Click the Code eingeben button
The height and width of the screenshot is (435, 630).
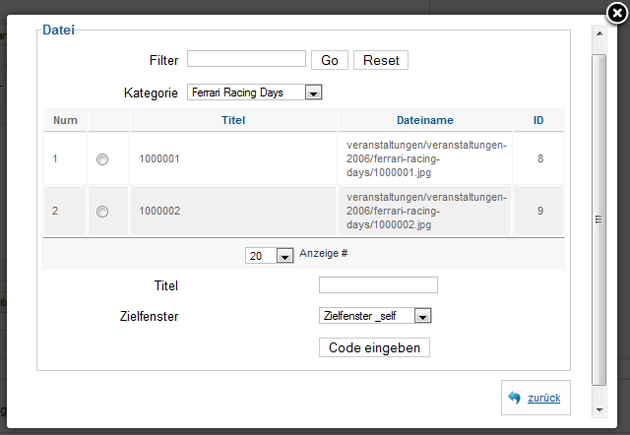pyautogui.click(x=374, y=347)
